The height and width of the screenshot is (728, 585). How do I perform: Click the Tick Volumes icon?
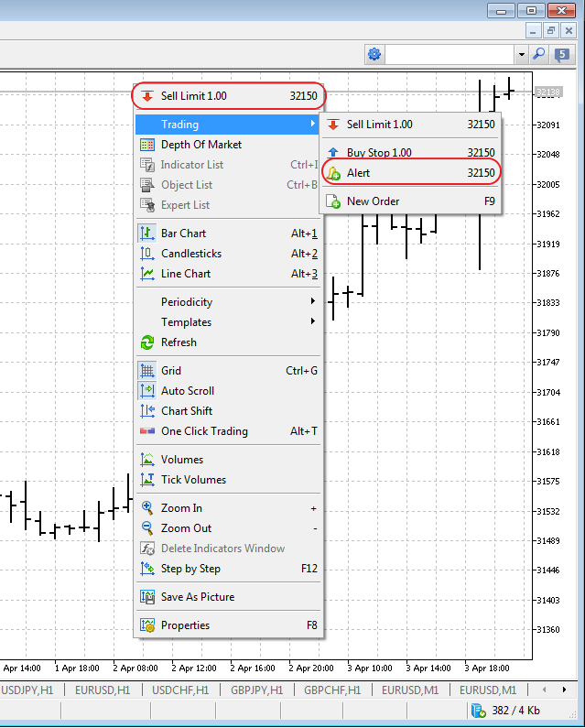(x=147, y=480)
